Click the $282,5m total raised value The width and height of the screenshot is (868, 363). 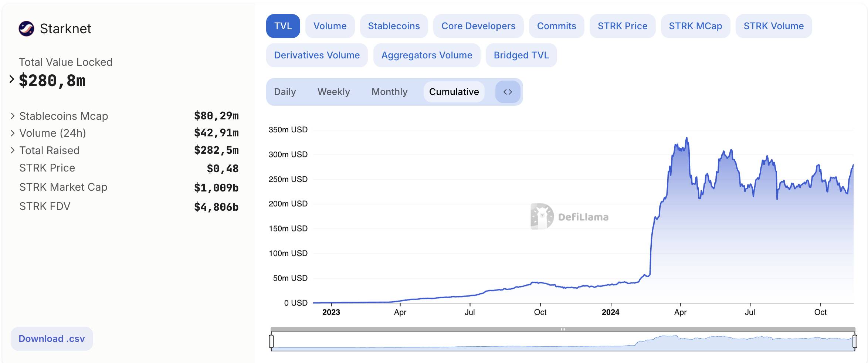point(216,150)
